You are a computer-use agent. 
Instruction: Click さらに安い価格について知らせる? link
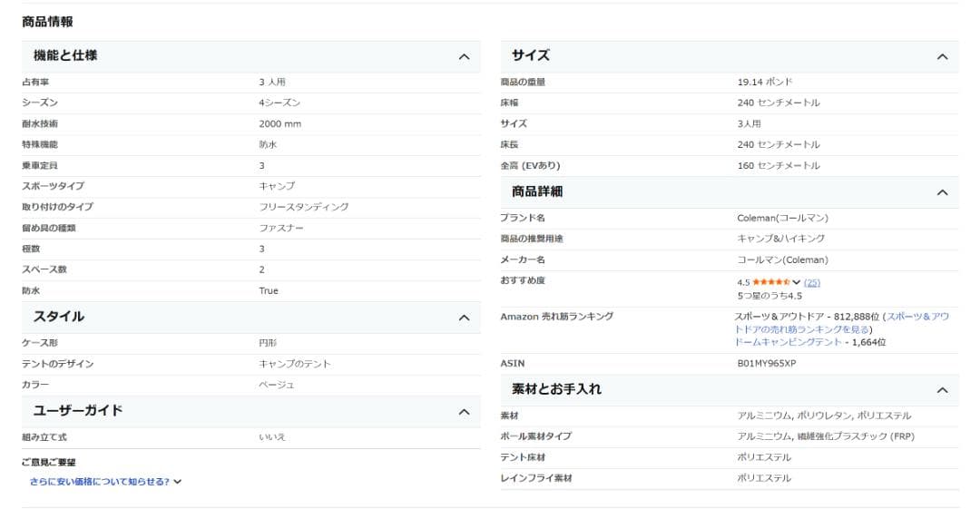(x=99, y=481)
